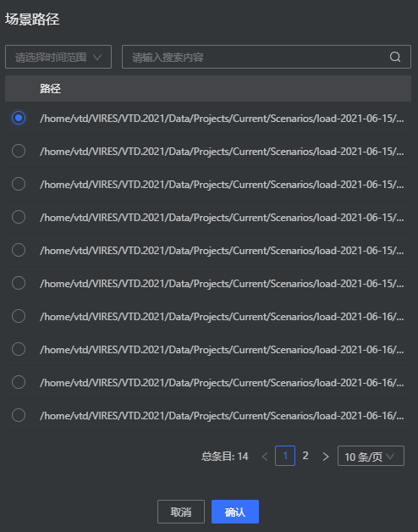
Task: Select the sixth load-2021-06-15 radio button
Action: coord(19,283)
